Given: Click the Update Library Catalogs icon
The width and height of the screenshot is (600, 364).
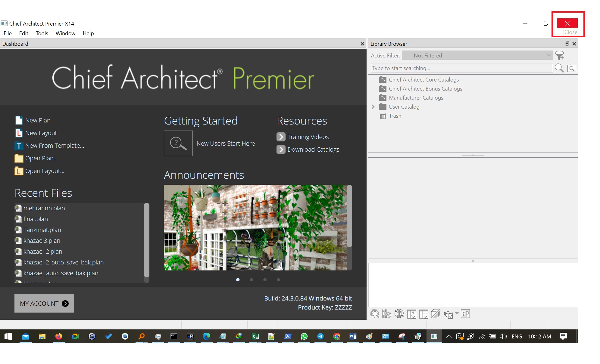Looking at the screenshot, I should [x=399, y=314].
